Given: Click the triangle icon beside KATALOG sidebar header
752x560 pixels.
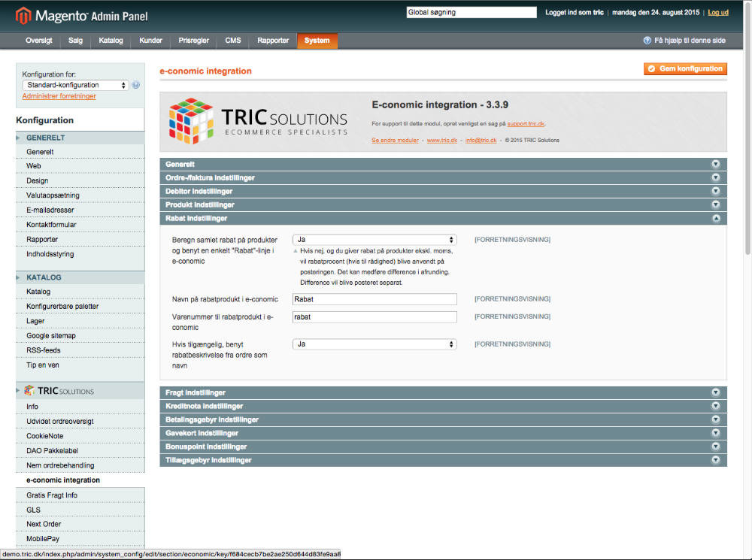Looking at the screenshot, I should coord(17,277).
